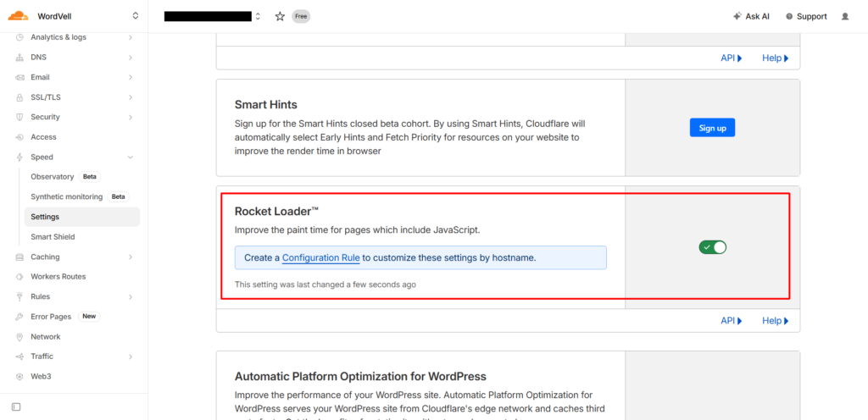Click the Support question mark icon
The image size is (868, 420).
(x=789, y=17)
